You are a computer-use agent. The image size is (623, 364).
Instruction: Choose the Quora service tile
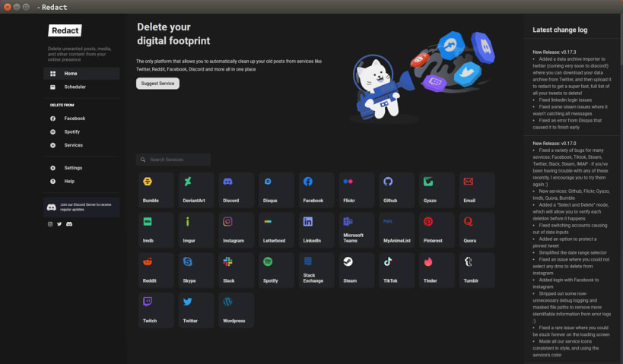click(x=477, y=230)
